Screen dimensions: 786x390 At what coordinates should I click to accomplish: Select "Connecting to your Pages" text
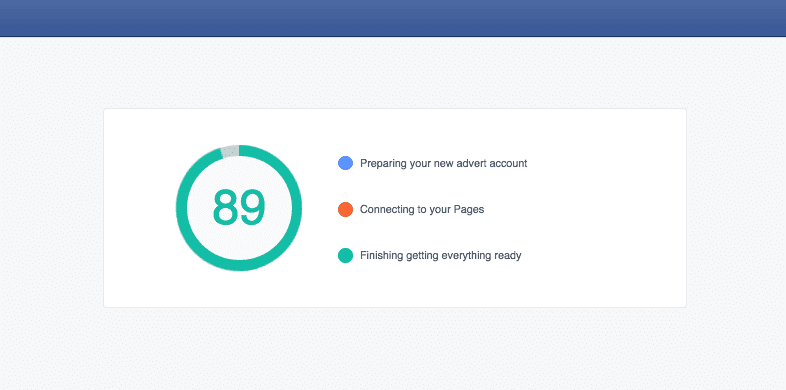[422, 210]
